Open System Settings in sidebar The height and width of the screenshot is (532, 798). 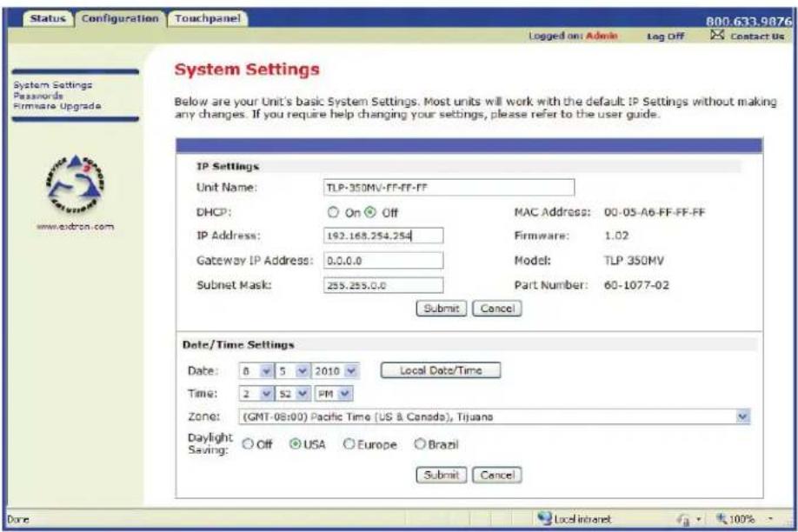tap(53, 85)
